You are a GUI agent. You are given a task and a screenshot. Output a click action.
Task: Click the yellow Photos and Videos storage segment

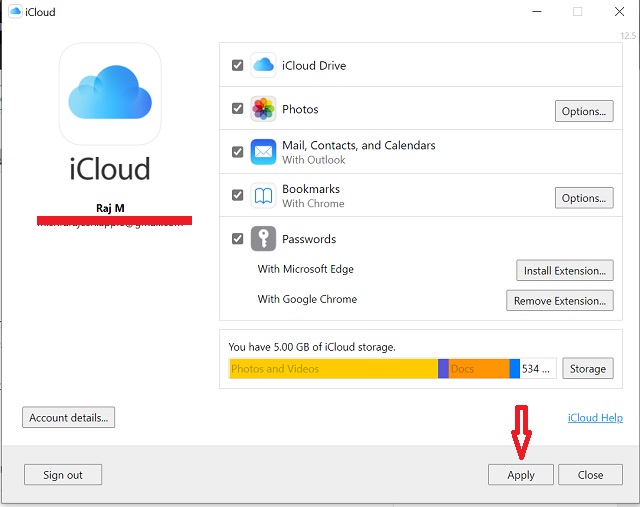333,369
